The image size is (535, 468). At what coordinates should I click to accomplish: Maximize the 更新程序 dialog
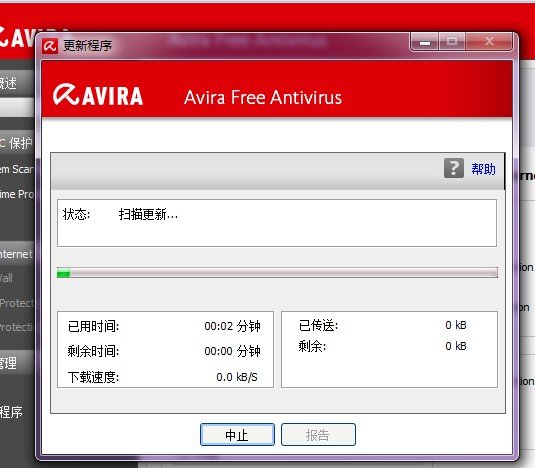coord(452,42)
